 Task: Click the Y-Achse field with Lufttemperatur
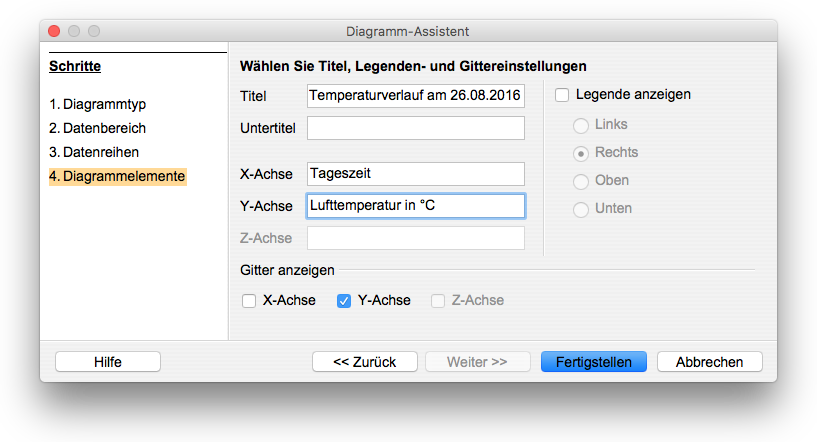tap(415, 206)
